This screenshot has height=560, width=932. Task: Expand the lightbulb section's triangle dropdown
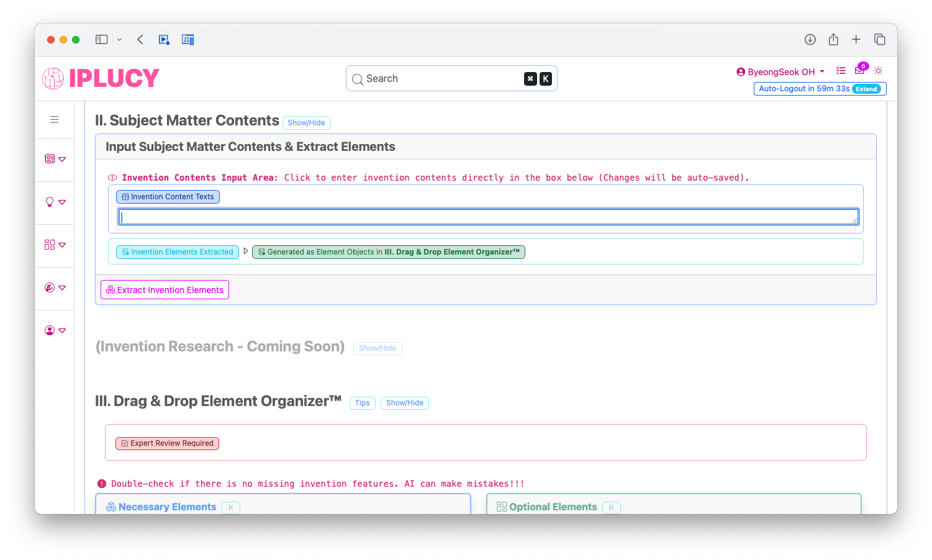62,202
